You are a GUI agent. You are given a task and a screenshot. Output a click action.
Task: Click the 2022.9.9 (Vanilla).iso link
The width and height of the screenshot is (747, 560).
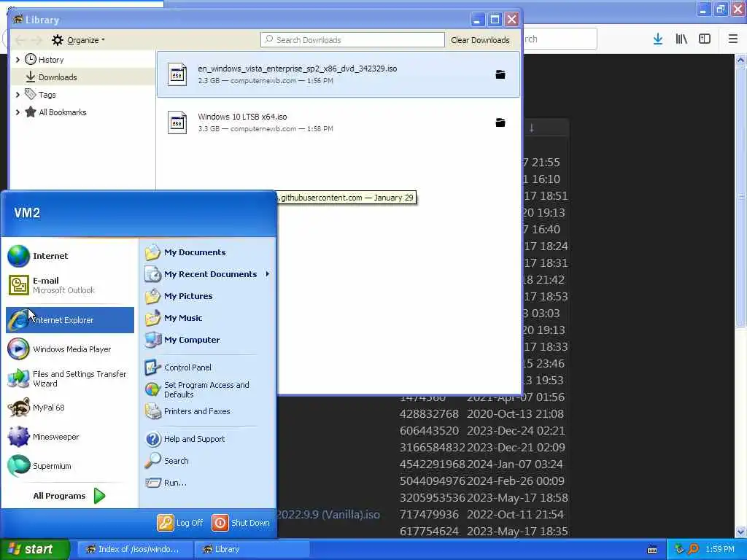click(x=329, y=515)
